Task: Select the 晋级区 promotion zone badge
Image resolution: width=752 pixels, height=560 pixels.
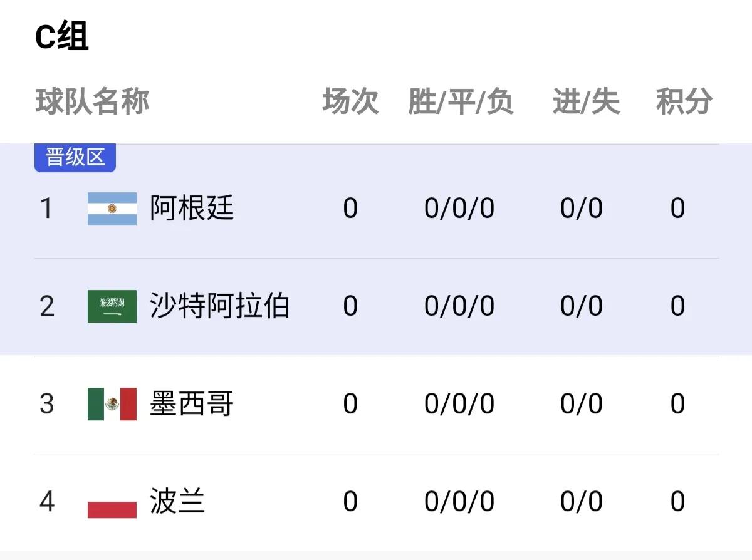Action: pyautogui.click(x=75, y=158)
